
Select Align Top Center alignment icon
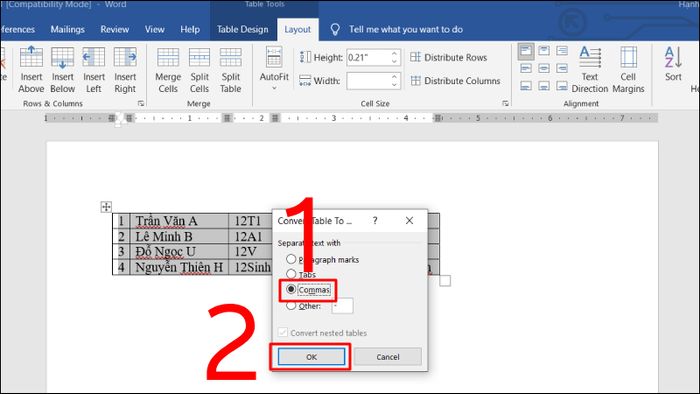click(x=544, y=51)
